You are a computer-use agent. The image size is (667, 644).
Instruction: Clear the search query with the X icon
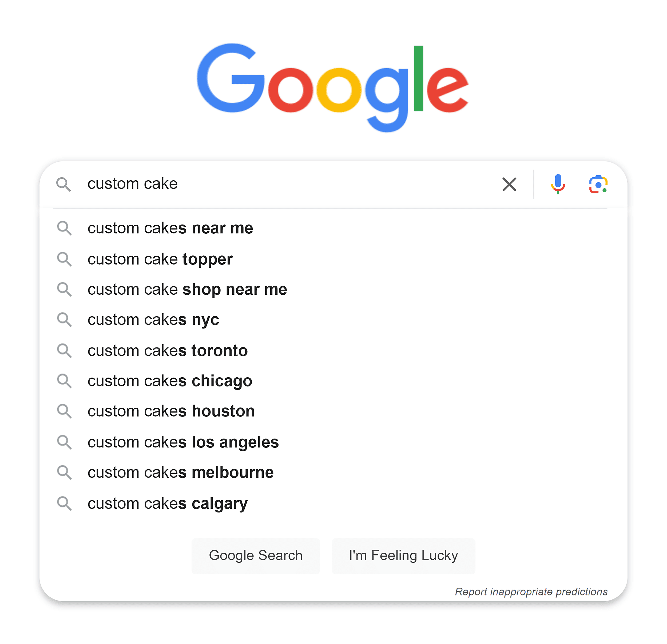[509, 184]
